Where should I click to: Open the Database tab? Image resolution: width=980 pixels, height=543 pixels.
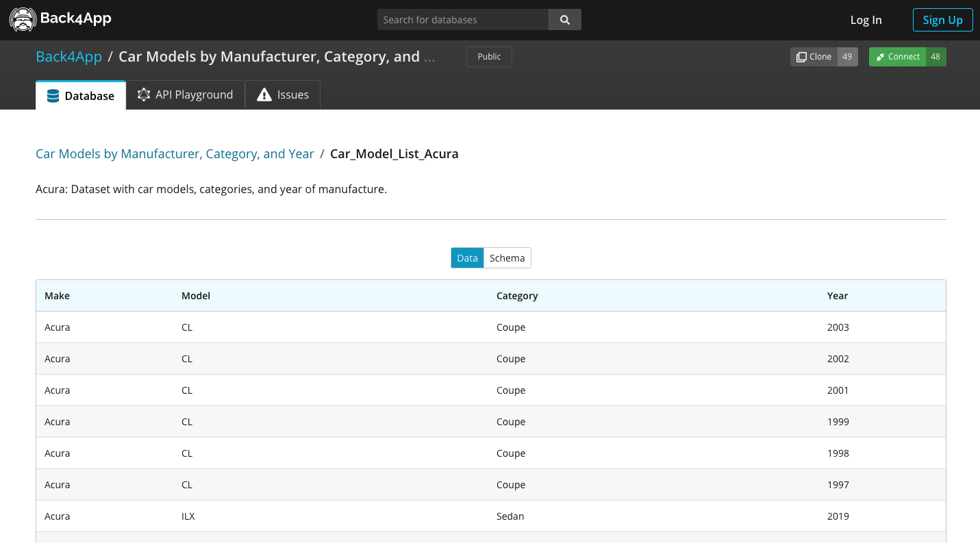point(81,95)
